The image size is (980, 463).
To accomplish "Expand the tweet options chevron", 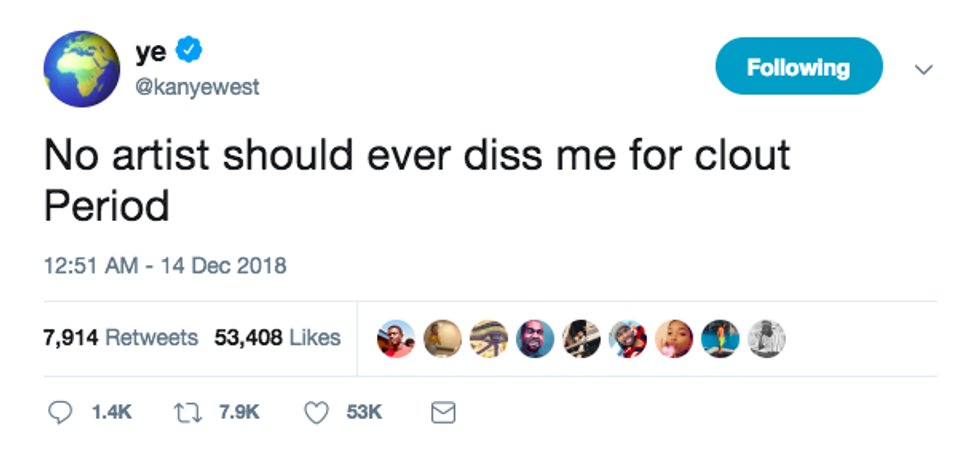I will [x=924, y=69].
